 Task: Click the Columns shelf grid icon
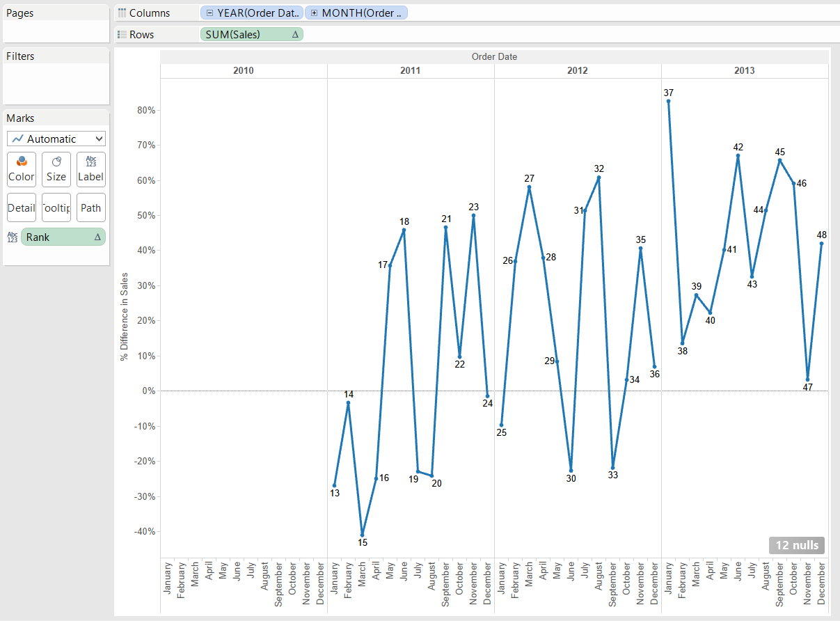point(122,13)
